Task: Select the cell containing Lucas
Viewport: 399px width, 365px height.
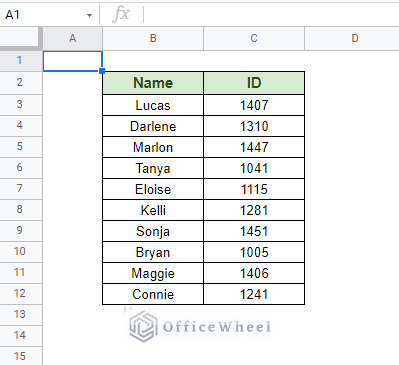Action: tap(153, 105)
